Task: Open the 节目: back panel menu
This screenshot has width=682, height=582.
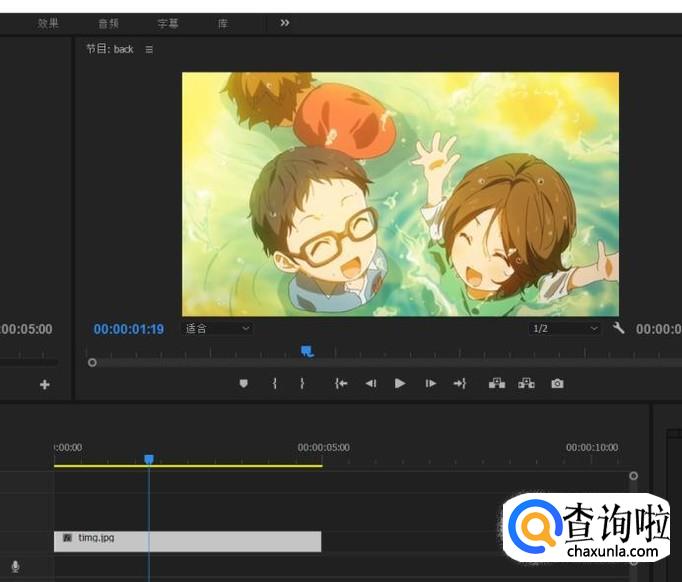Action: (150, 49)
